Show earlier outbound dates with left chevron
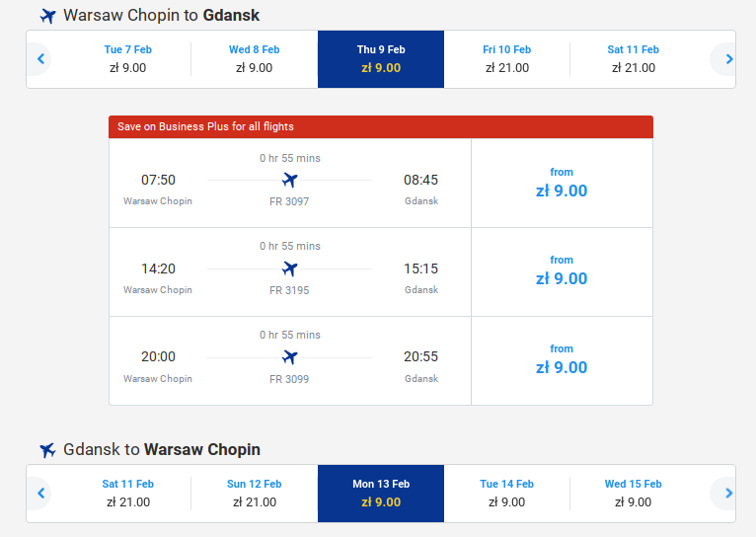This screenshot has width=756, height=537. tap(40, 59)
